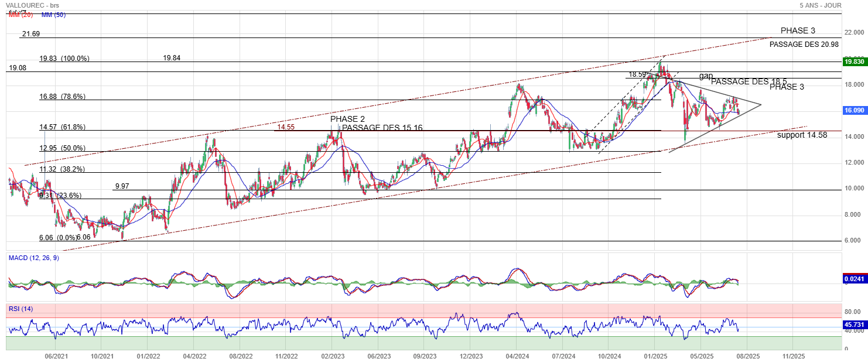Select the support 14.58 annotation
This screenshot has height=362, width=868.
[x=802, y=135]
